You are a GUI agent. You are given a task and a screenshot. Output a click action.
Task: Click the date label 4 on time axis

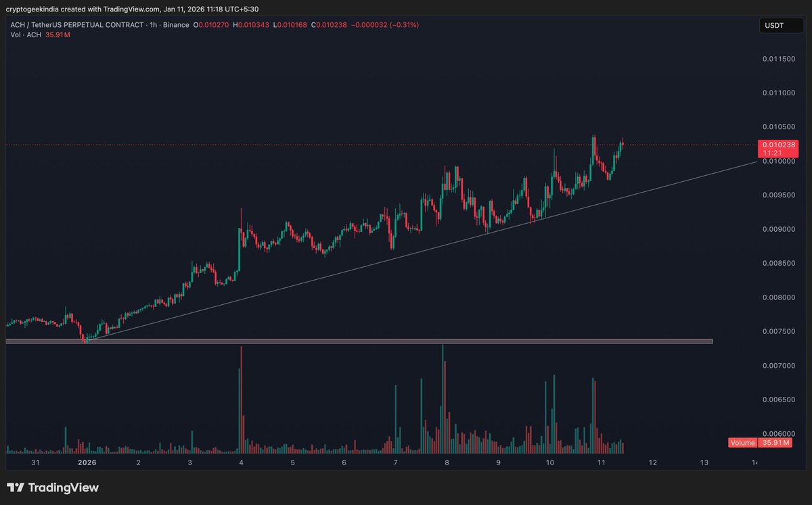click(x=242, y=463)
